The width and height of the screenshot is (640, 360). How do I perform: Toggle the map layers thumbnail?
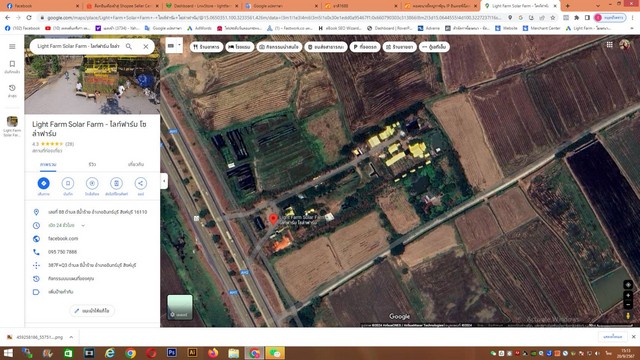click(180, 307)
